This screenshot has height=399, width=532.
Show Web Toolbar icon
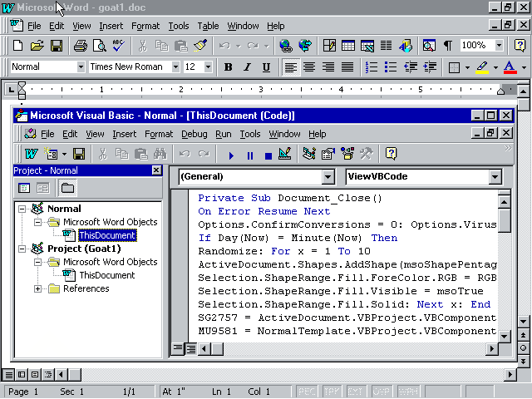pyautogui.click(x=305, y=45)
